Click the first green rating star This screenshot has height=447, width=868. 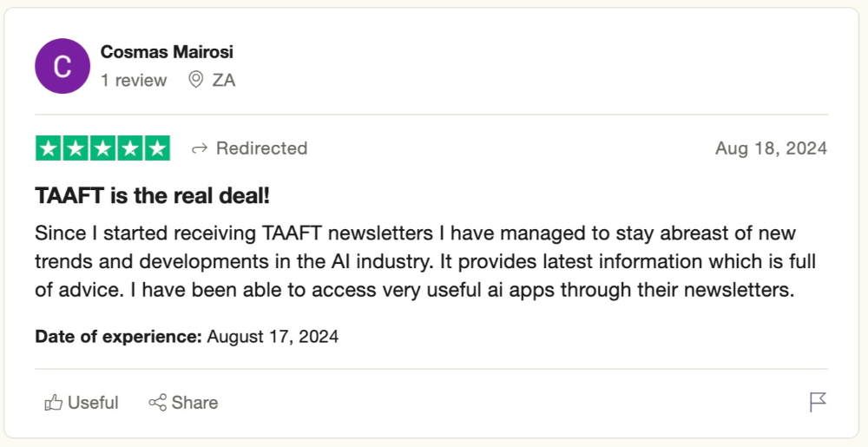tap(49, 148)
